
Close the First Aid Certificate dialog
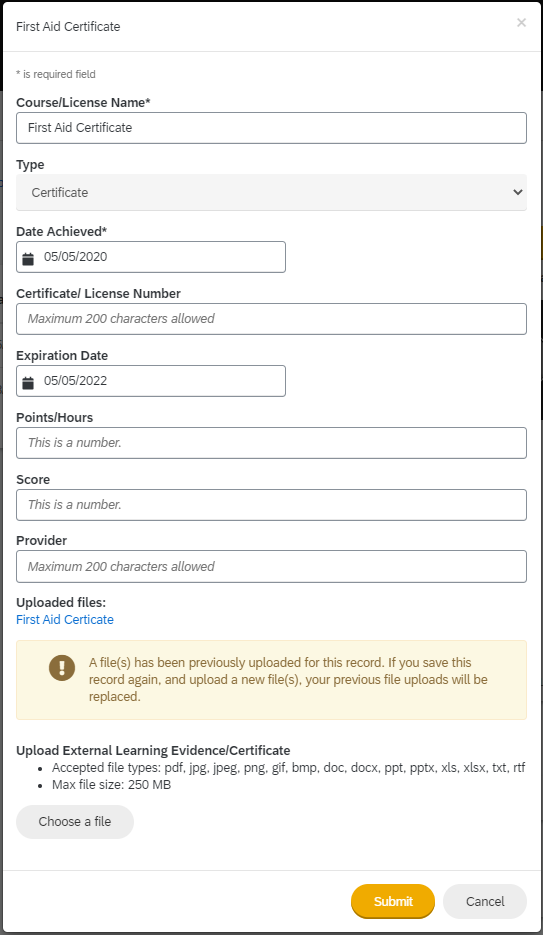521,23
